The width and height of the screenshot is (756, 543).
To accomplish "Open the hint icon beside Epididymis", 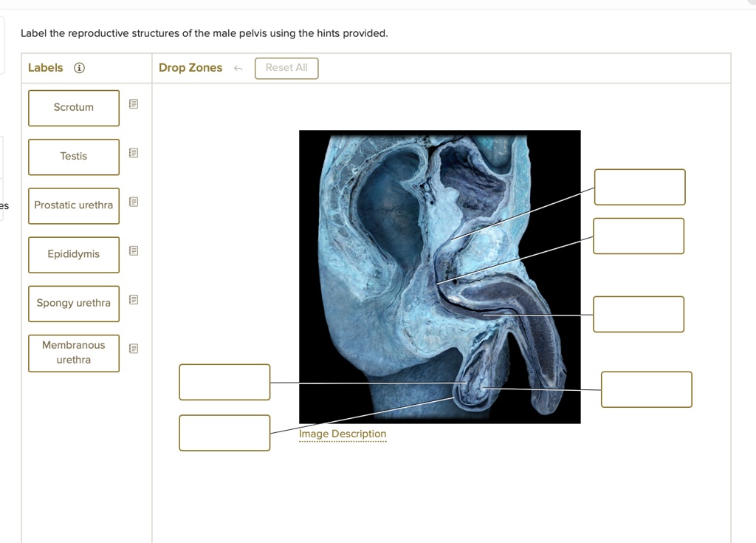I will [134, 250].
